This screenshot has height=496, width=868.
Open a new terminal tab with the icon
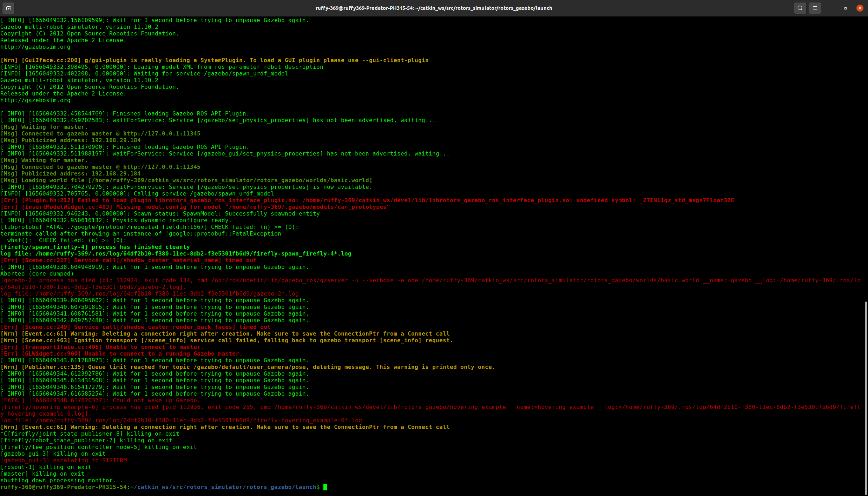(8, 8)
